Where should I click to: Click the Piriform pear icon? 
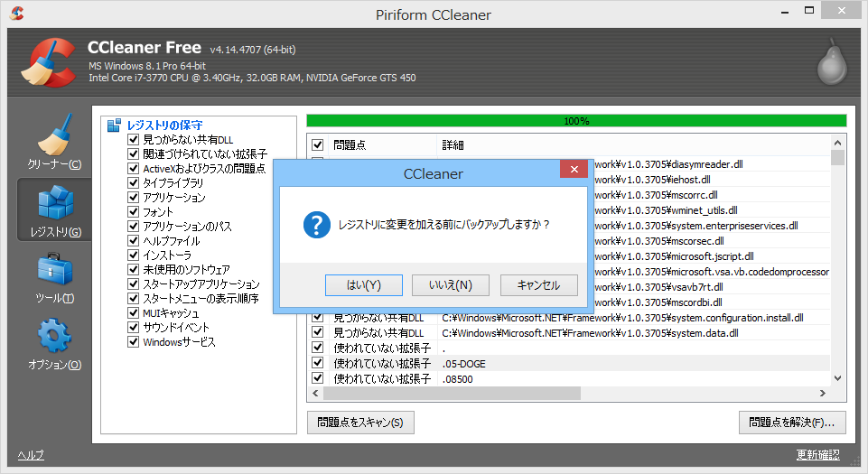832,61
